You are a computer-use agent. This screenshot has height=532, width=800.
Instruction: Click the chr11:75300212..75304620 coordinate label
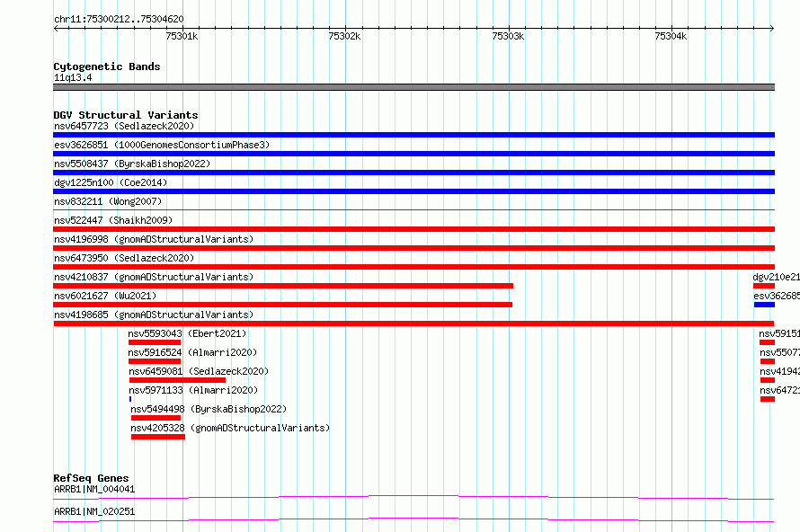click(x=119, y=20)
